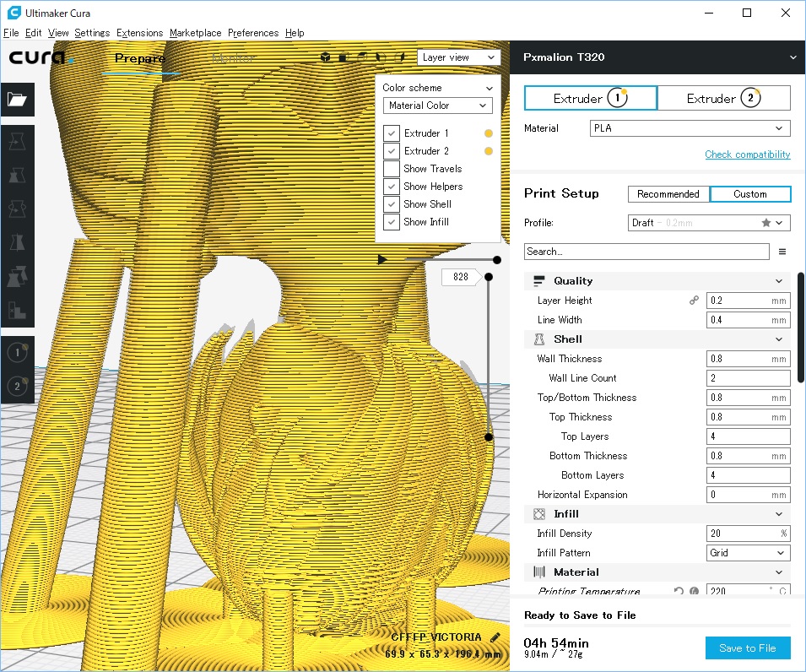806x672 pixels.
Task: Collapse the Quality settings section
Action: click(779, 281)
